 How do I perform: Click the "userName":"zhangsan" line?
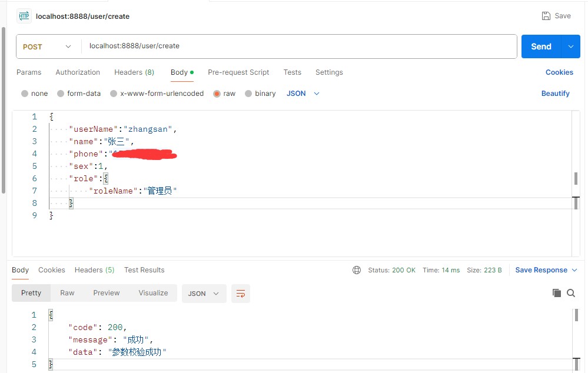point(122,129)
